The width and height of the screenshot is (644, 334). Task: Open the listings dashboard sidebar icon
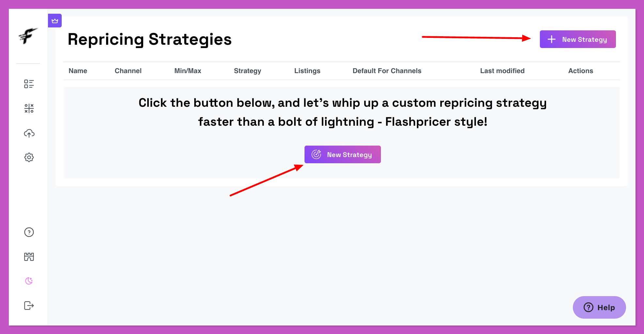(29, 84)
